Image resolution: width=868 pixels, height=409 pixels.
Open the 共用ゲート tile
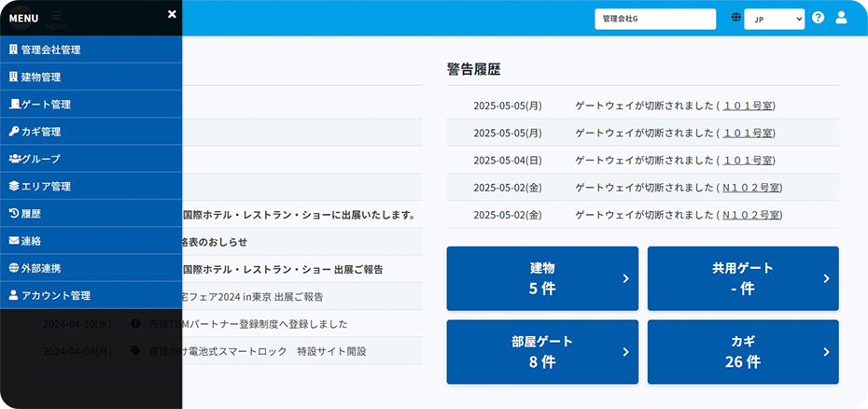pos(742,278)
